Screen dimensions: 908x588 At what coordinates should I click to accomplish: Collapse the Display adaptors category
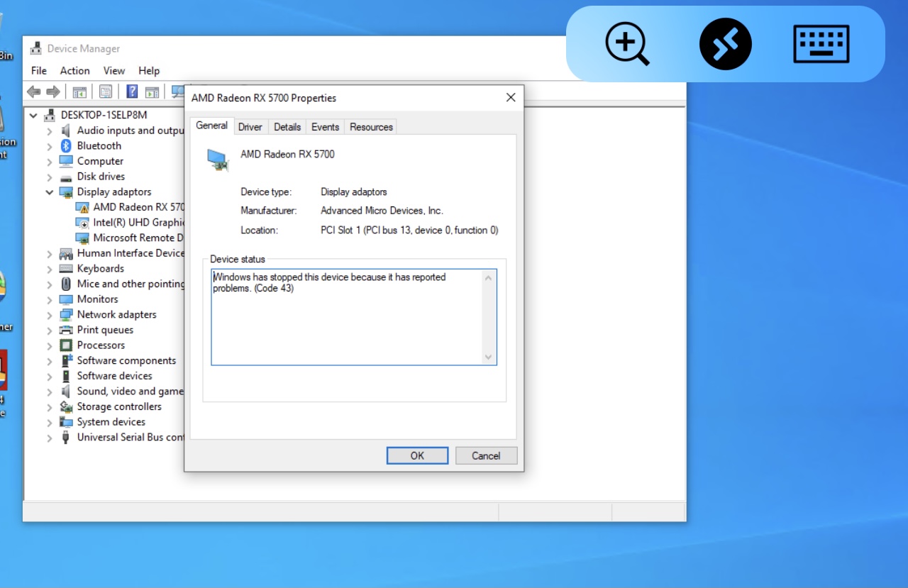[49, 192]
